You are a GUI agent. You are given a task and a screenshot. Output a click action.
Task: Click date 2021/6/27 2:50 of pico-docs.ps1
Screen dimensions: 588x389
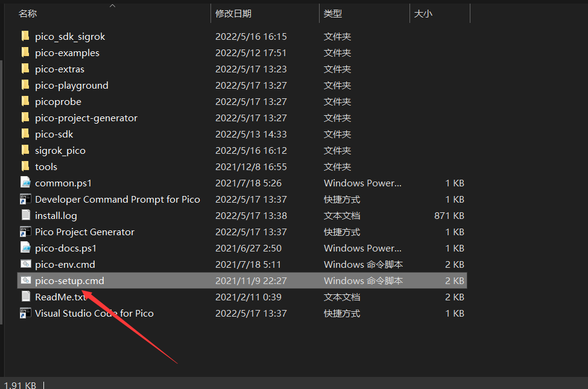pyautogui.click(x=248, y=248)
